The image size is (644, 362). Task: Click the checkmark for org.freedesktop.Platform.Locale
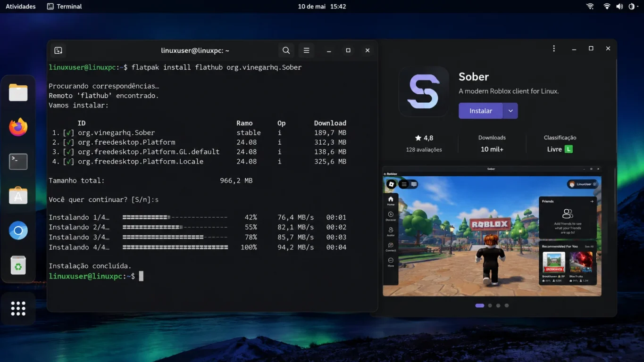68,162
